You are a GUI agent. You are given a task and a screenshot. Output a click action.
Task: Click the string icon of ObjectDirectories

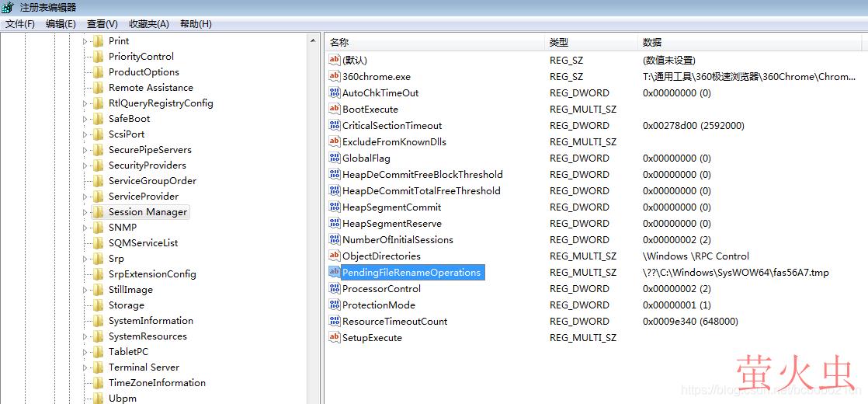[x=335, y=256]
